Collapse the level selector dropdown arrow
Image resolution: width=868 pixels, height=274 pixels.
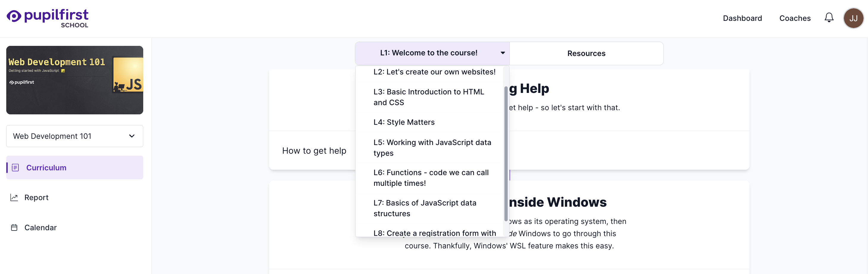502,53
